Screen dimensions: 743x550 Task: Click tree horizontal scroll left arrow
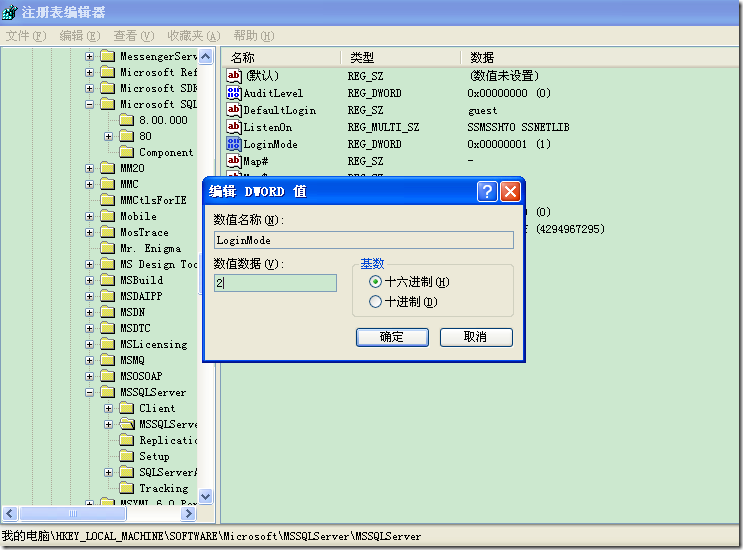10,513
